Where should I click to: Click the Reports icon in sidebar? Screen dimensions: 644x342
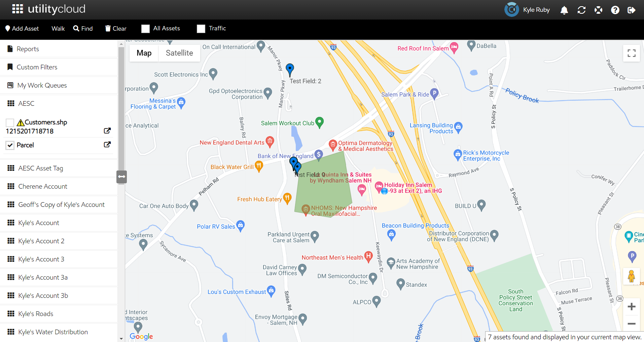pyautogui.click(x=10, y=49)
